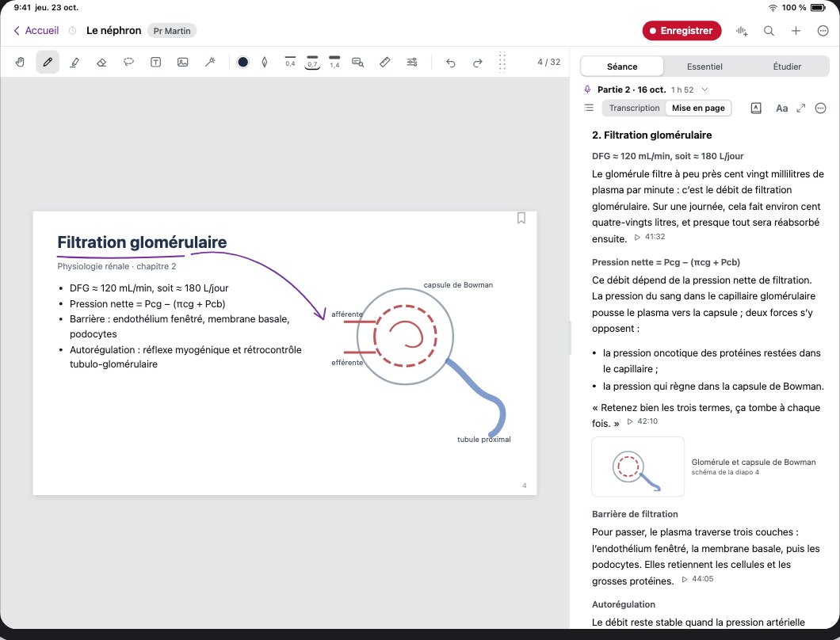
Task: Click the Autorégulation subheading in notes
Action: [x=624, y=604]
